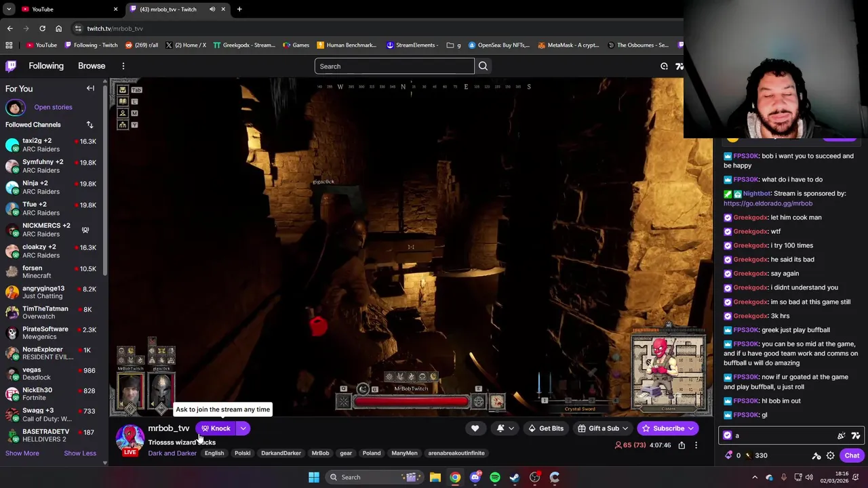
Task: Expand the Subscribe dropdown chevron
Action: click(690, 428)
